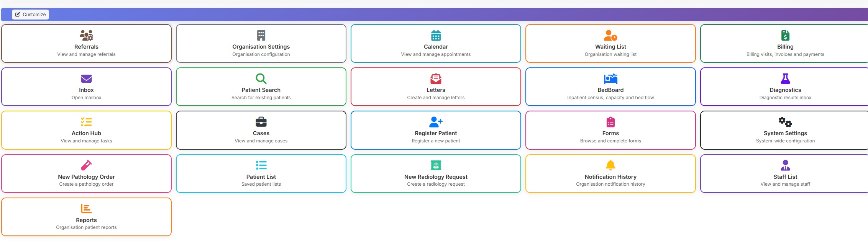This screenshot has width=868, height=245.
Task: Open the Referrals title link
Action: 86,47
